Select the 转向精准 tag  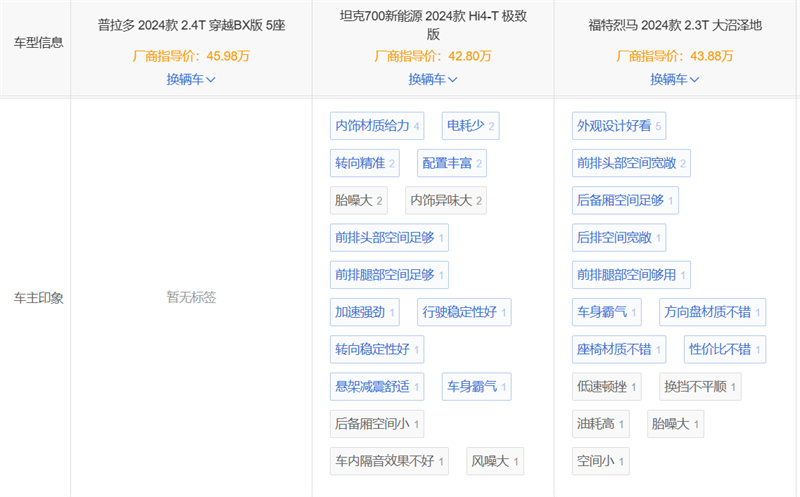point(365,163)
